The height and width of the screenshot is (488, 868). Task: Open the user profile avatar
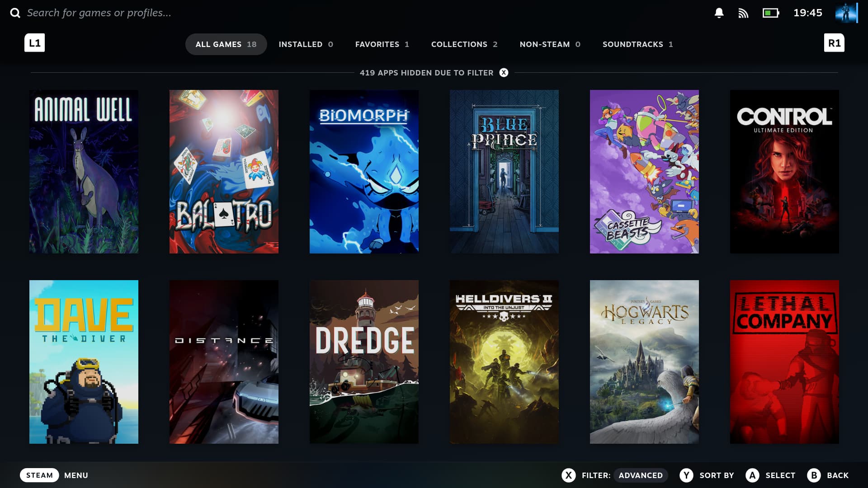click(845, 13)
